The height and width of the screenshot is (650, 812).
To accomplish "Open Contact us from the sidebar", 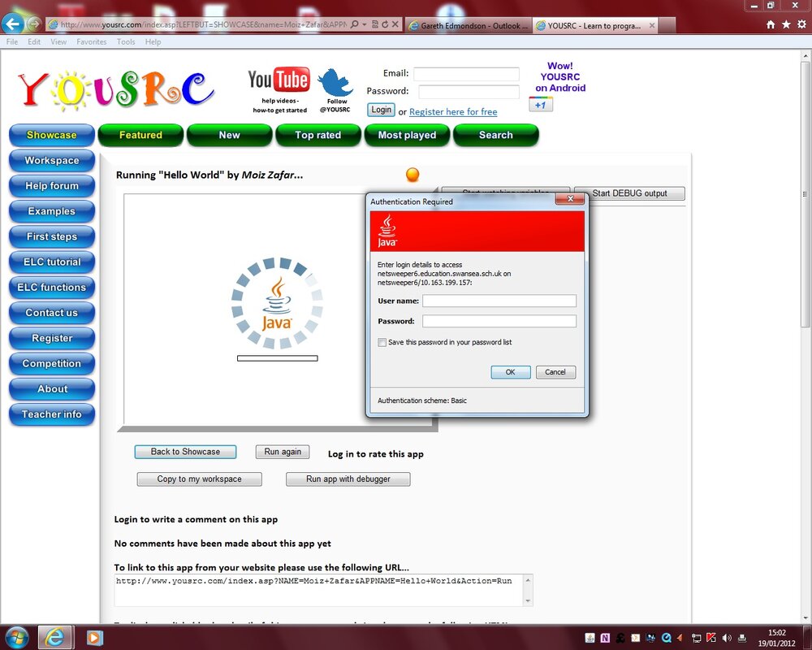I will click(x=52, y=313).
